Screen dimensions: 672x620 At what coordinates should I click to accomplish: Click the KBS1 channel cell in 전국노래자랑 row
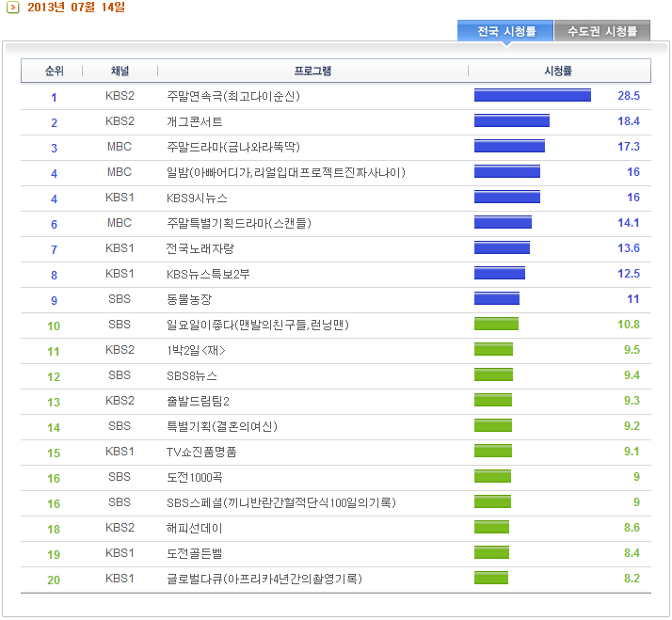pos(120,248)
